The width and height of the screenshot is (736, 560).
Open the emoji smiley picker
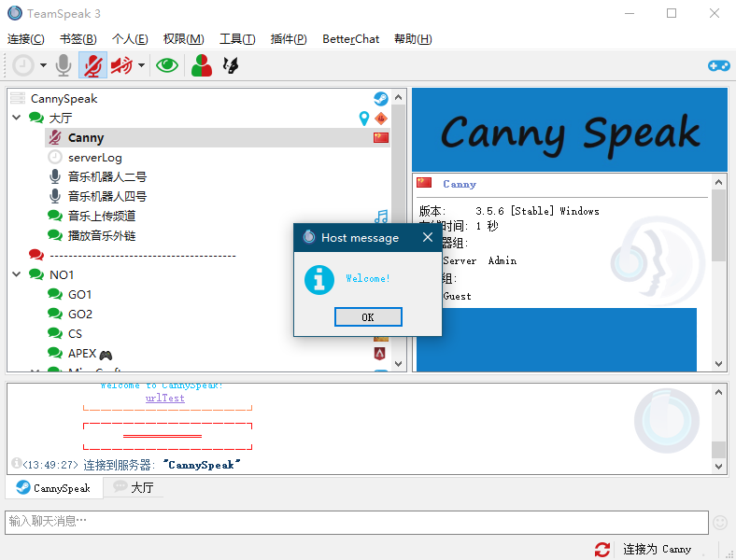(720, 522)
